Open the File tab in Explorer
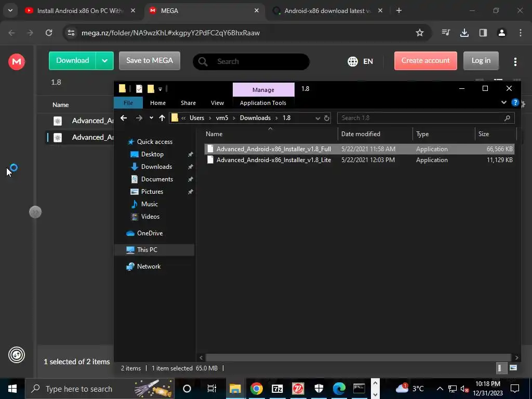Viewport: 532px width, 399px height. point(128,103)
